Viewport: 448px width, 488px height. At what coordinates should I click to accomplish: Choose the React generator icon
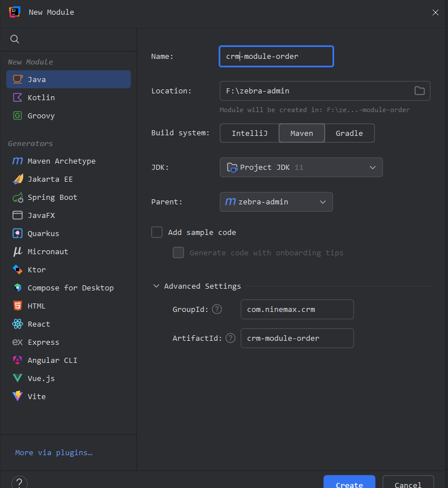pos(18,324)
